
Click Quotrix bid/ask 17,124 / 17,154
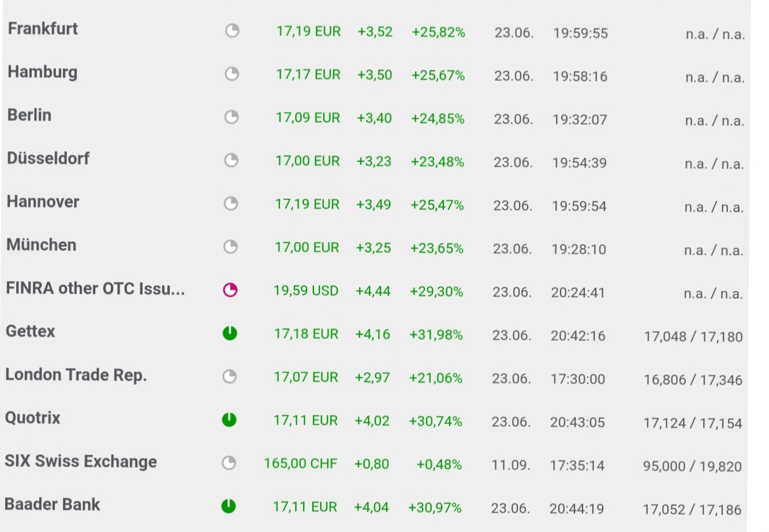(693, 423)
